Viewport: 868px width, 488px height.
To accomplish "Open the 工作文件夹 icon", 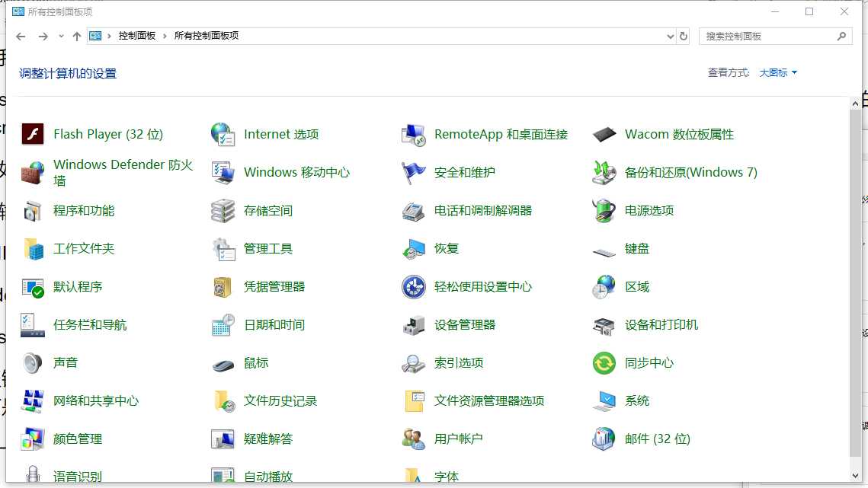I will tap(34, 249).
